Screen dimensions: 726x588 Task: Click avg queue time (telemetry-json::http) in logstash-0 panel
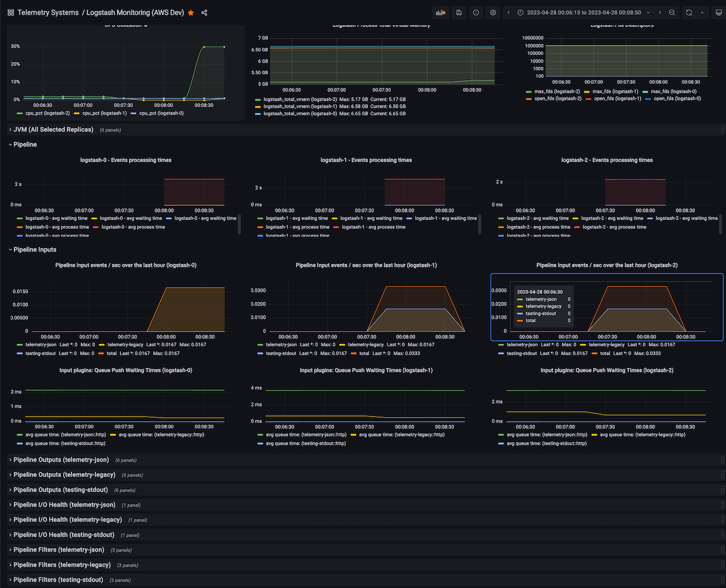pos(66,435)
